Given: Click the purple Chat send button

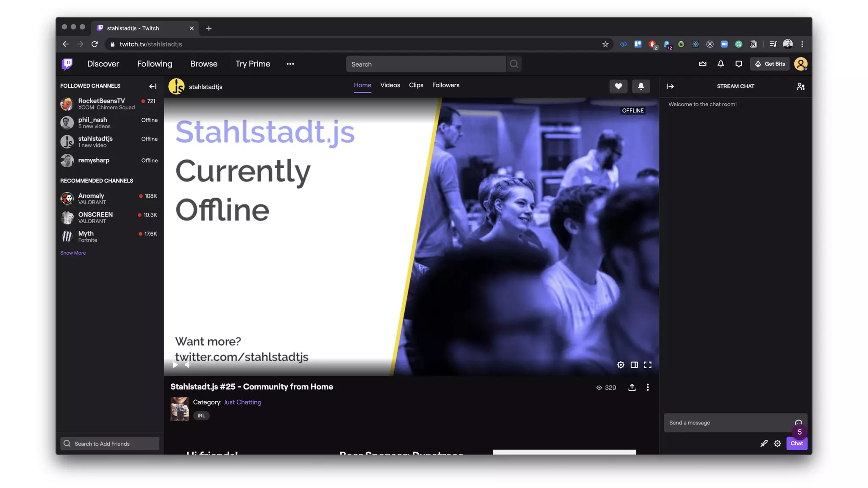Looking at the screenshot, I should pos(797,444).
